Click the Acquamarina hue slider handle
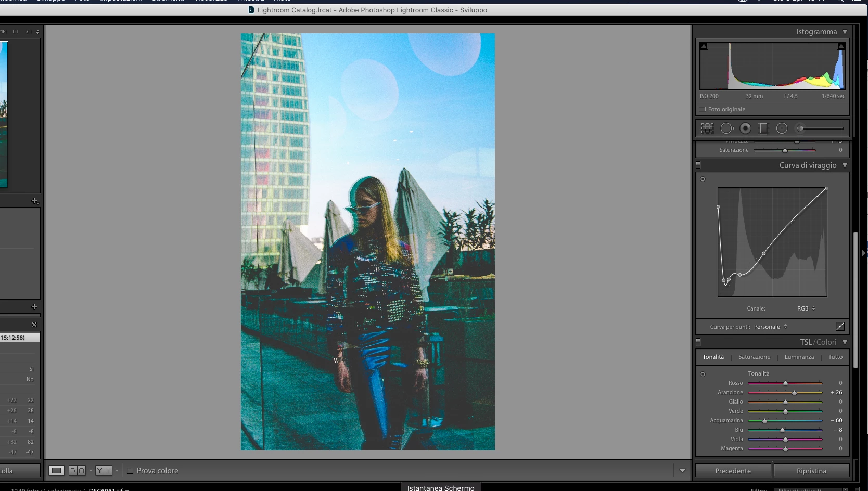The height and width of the screenshot is (491, 868). tap(764, 421)
